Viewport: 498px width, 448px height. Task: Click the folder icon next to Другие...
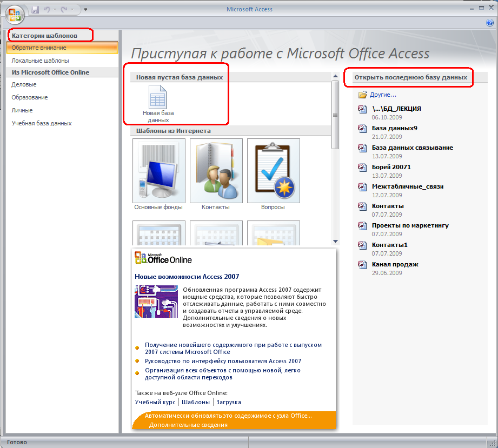click(362, 95)
